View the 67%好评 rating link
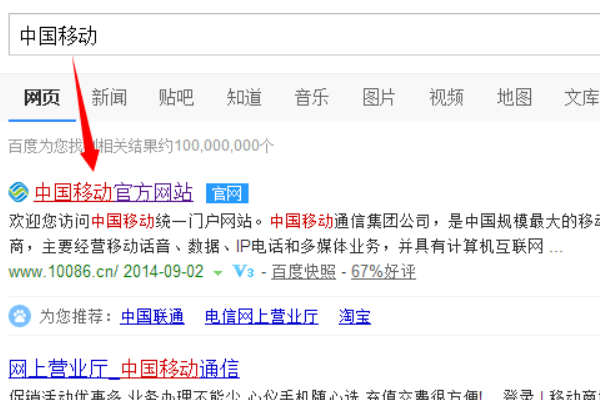The height and width of the screenshot is (400, 600). click(x=382, y=271)
